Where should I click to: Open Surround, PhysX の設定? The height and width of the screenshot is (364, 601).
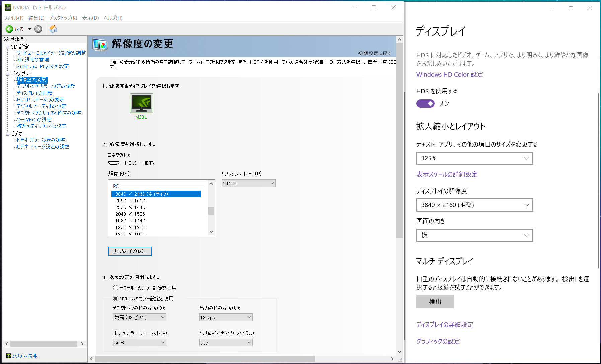[43, 66]
